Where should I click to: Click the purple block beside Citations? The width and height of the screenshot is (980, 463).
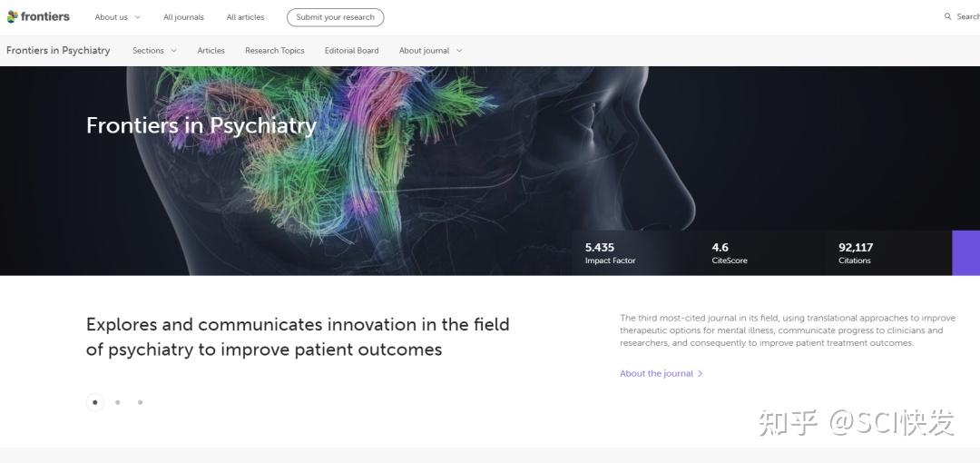coord(965,252)
